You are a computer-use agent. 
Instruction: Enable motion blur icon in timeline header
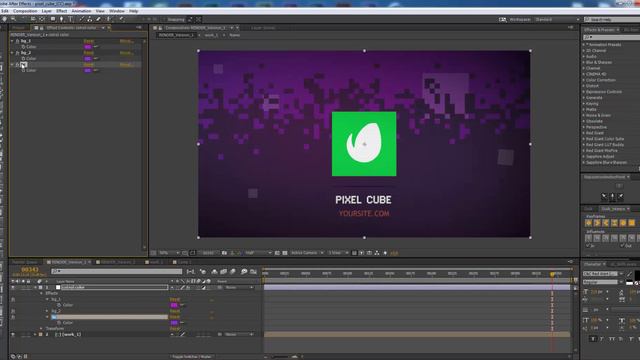(233, 271)
